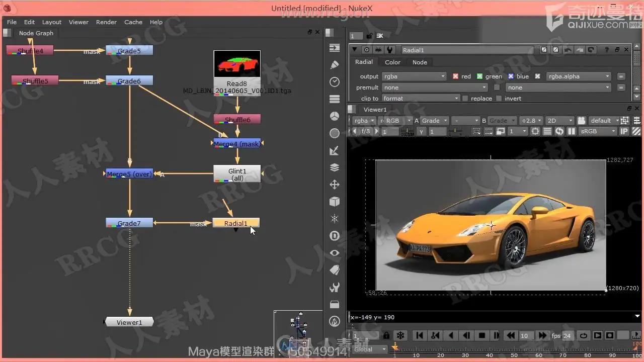
Task: Open the 3D nodes cube icon
Action: pos(335,202)
